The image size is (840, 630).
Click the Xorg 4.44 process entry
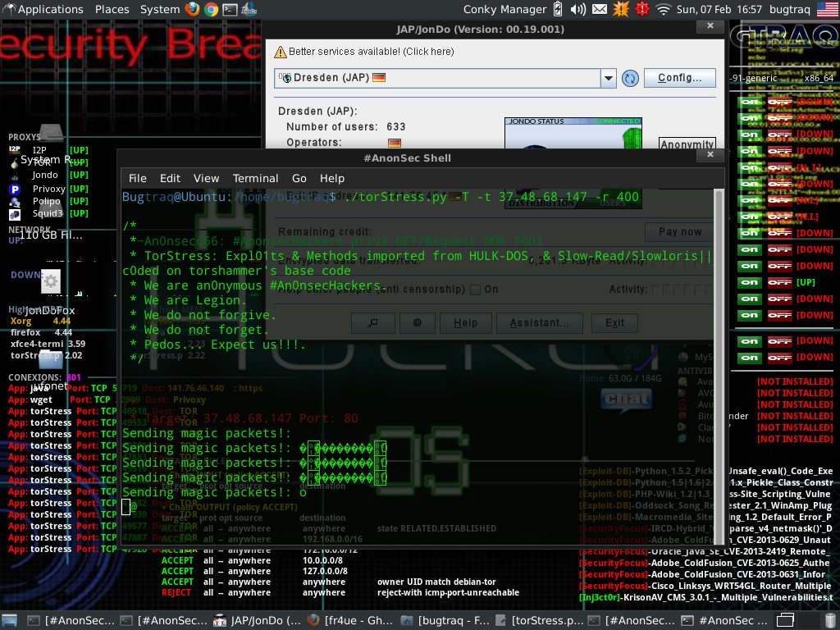click(41, 321)
